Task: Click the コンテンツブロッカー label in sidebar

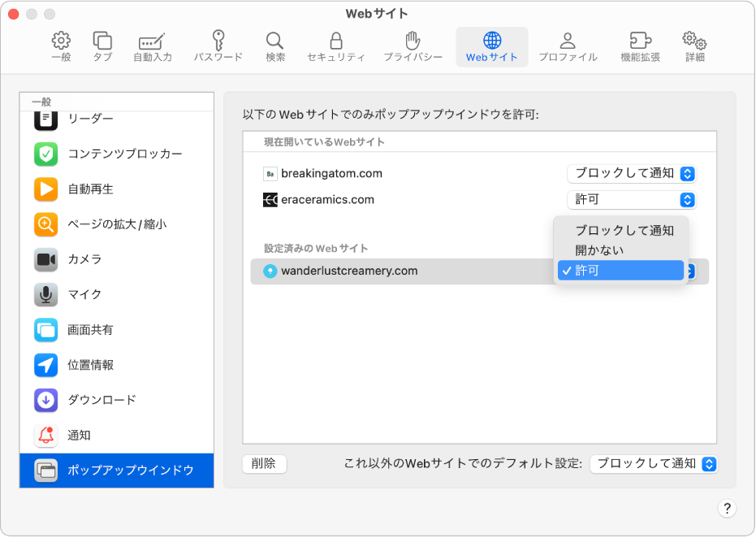Action: click(x=125, y=154)
